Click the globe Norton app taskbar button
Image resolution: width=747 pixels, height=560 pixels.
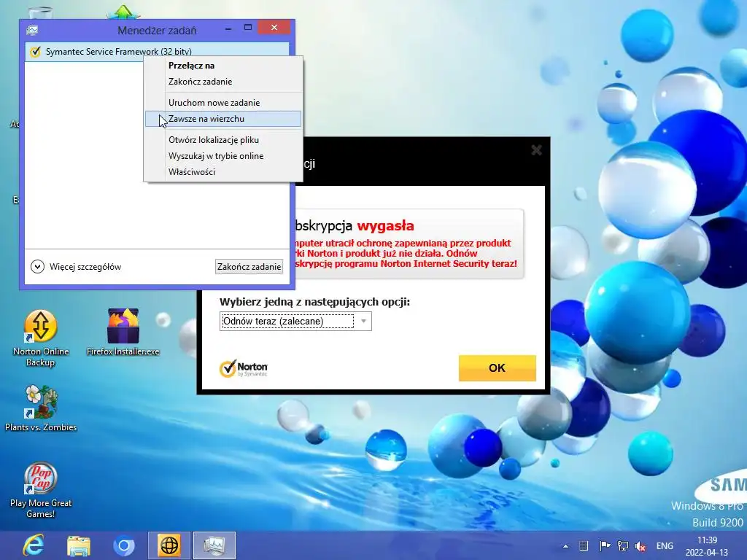pos(169,545)
